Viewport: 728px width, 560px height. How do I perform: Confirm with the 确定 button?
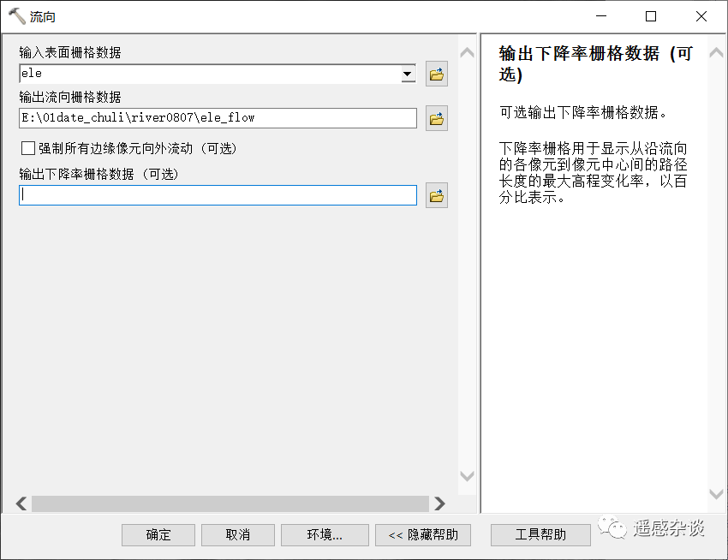(x=158, y=535)
